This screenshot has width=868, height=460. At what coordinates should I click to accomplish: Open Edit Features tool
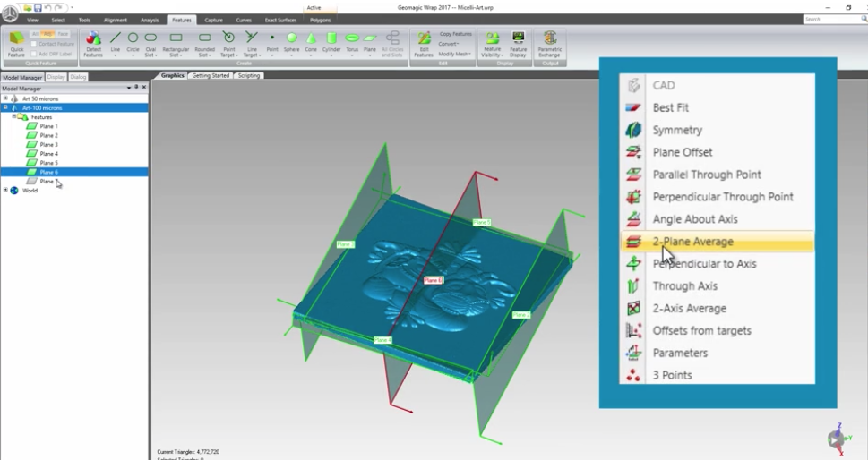[x=424, y=44]
